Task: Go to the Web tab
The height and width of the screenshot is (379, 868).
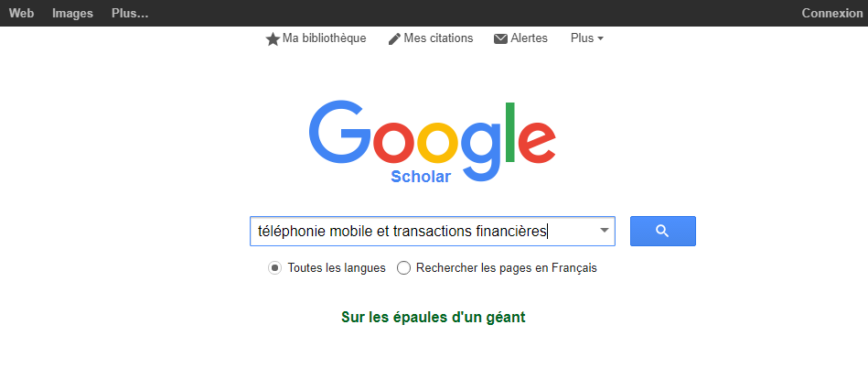Action: pos(21,13)
